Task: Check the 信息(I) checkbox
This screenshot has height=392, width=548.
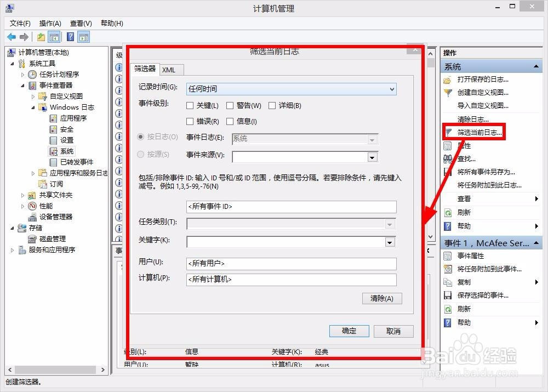Action: coord(230,121)
